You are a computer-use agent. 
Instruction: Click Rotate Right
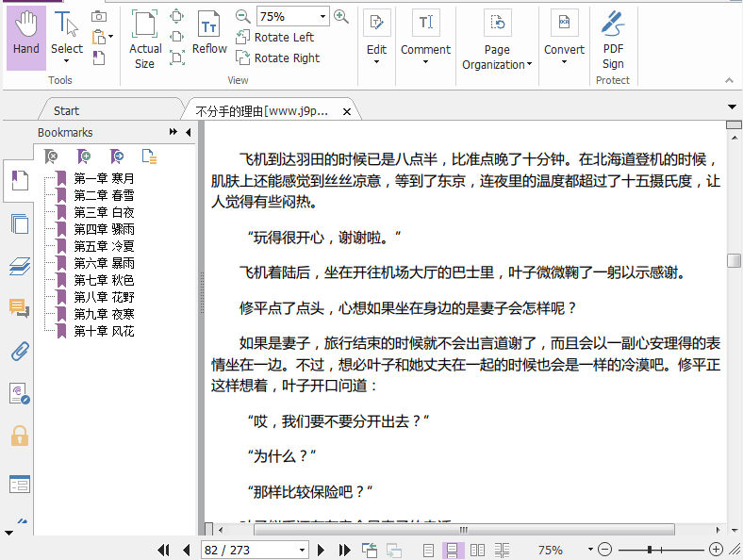pyautogui.click(x=278, y=58)
